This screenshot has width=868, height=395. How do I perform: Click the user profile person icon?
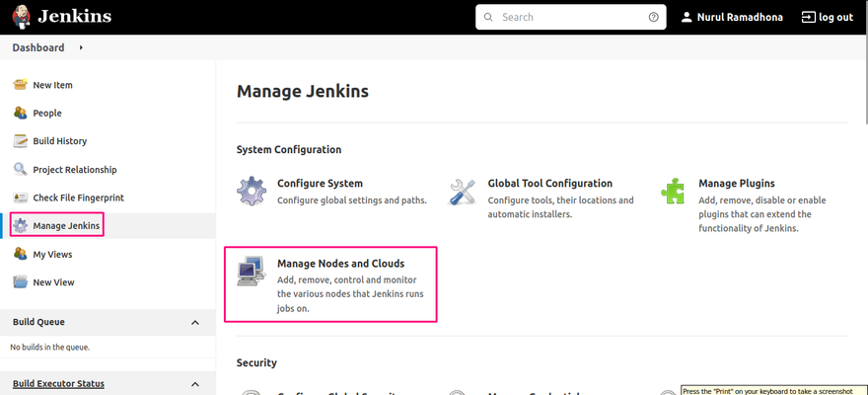687,17
